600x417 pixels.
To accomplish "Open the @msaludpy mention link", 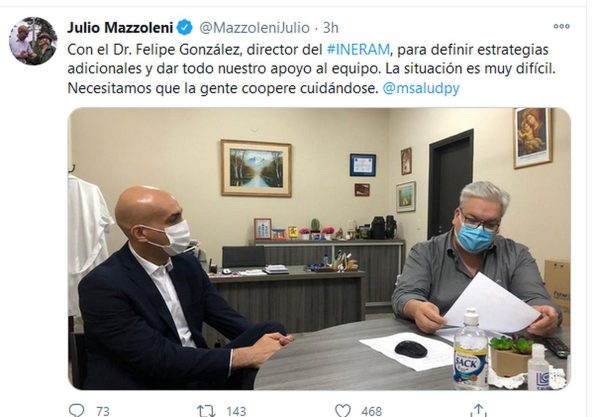I will [x=421, y=88].
